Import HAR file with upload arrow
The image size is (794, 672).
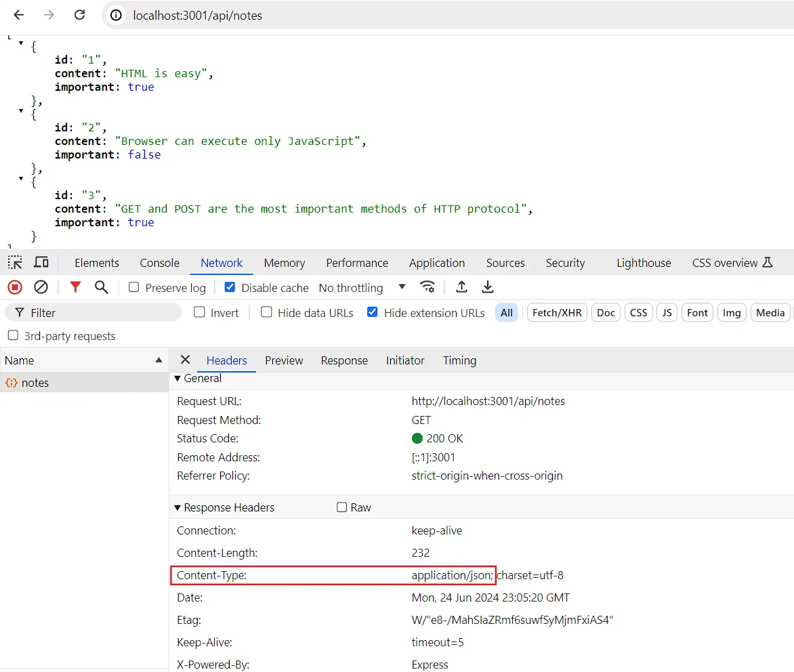461,287
